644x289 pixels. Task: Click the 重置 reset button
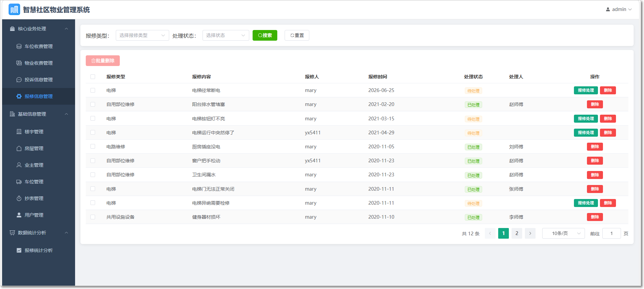[x=297, y=35]
